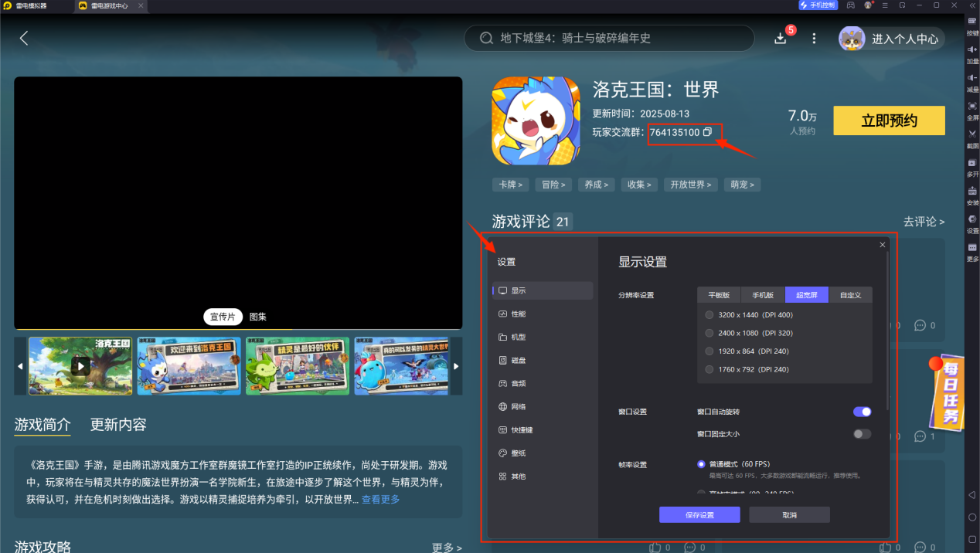Select the 快捷键 settings category

click(x=543, y=429)
